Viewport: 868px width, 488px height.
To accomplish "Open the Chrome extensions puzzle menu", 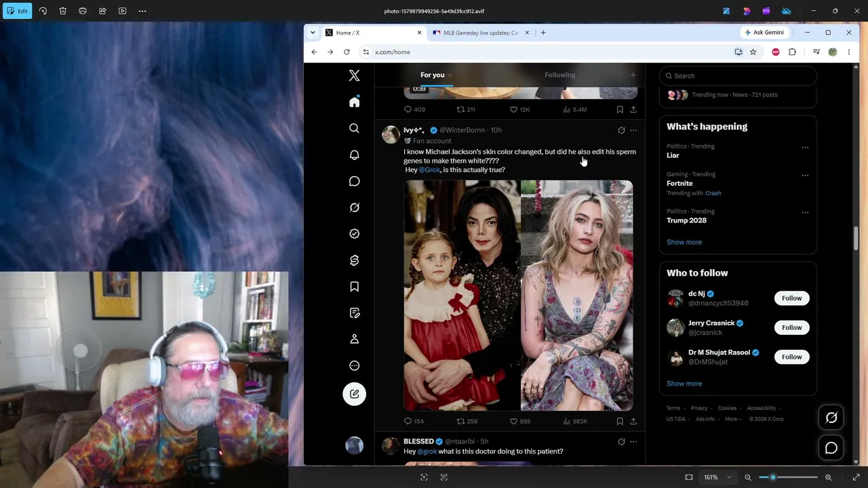I will (x=792, y=52).
